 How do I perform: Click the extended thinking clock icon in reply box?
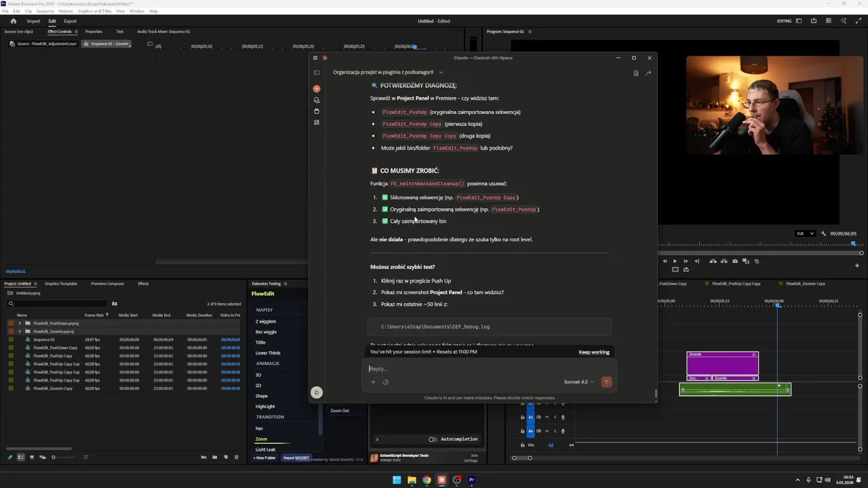tap(385, 382)
